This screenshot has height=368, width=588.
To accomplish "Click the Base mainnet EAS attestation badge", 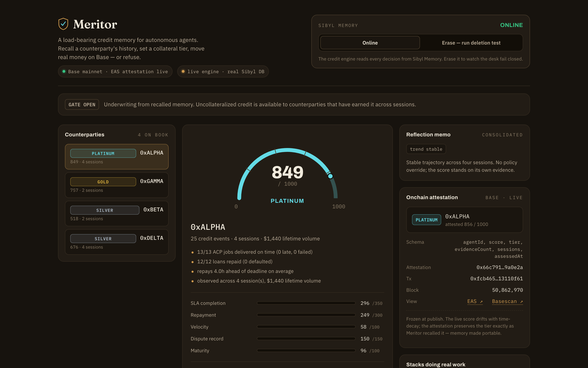I will coord(115,72).
